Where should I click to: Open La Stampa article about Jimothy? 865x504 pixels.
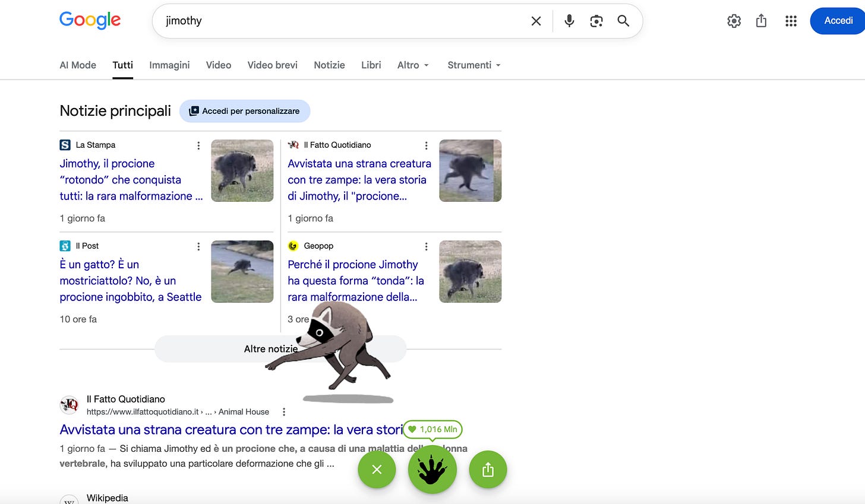[131, 179]
